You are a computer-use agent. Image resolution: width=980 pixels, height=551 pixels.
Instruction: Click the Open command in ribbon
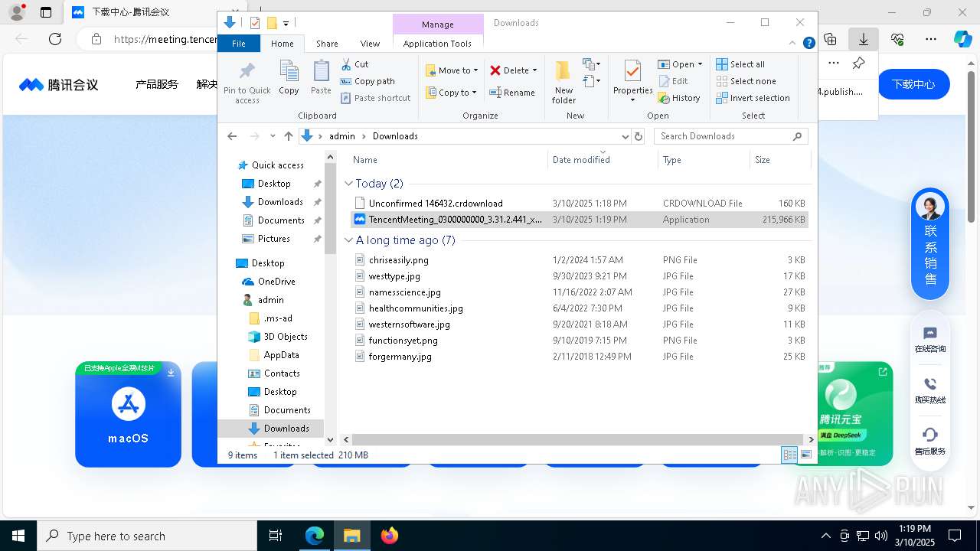(680, 64)
